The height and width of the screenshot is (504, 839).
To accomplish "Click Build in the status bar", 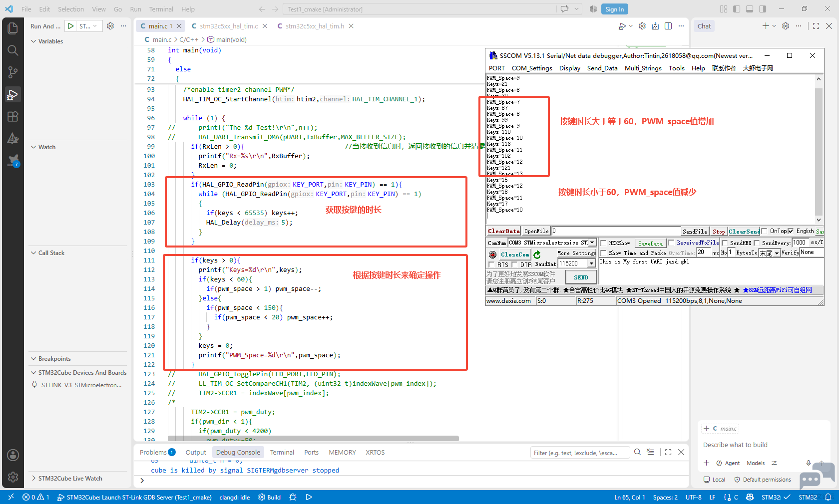I will 270,497.
